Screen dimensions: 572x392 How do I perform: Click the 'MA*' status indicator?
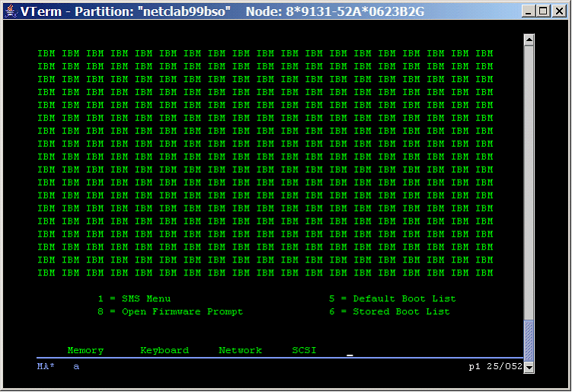click(x=46, y=366)
